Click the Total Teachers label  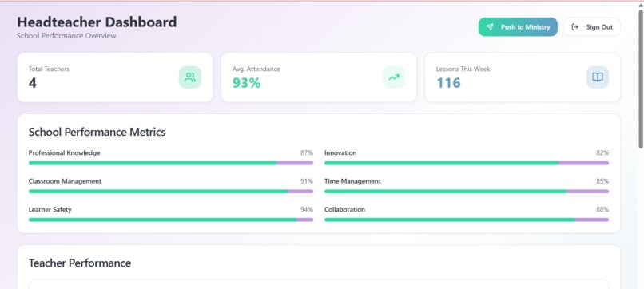pyautogui.click(x=49, y=69)
